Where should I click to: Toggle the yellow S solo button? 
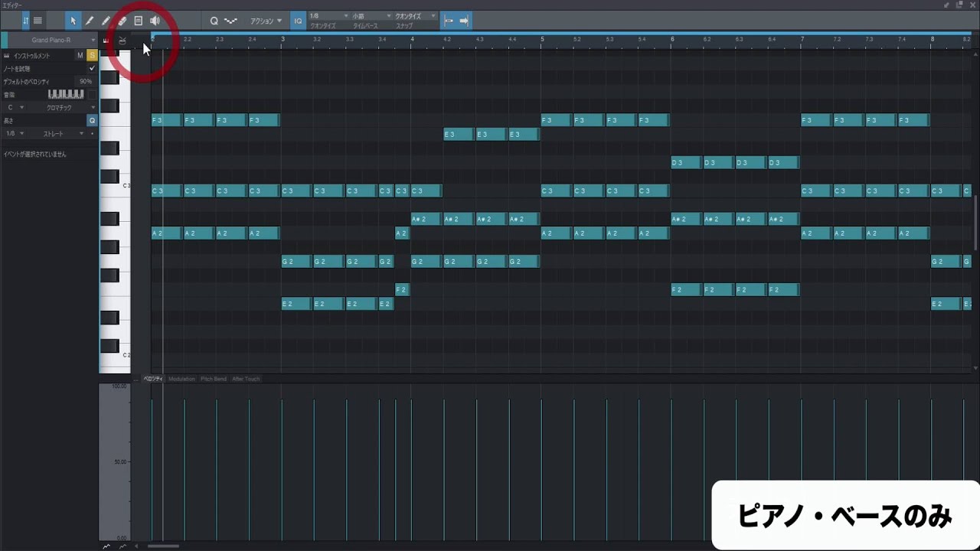(x=92, y=55)
